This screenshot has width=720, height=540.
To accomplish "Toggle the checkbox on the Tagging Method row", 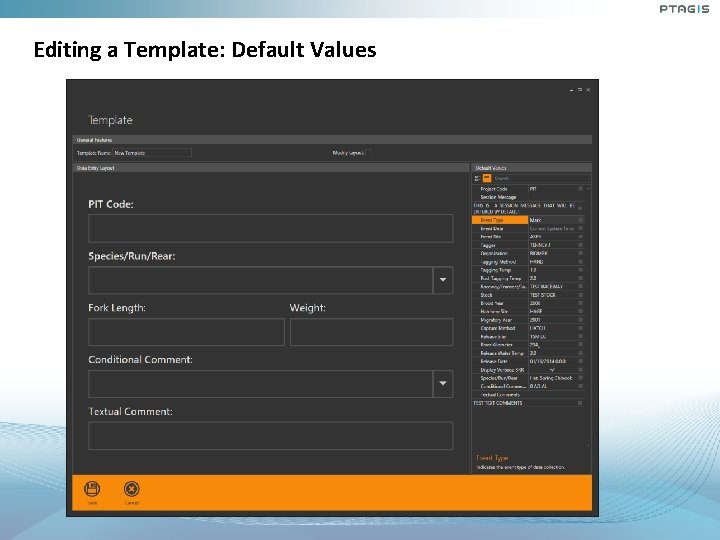I will (580, 262).
